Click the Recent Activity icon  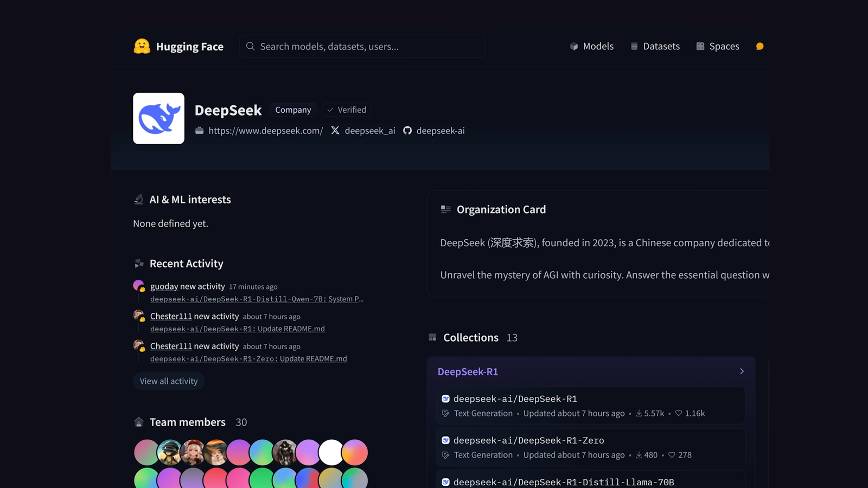[139, 264]
